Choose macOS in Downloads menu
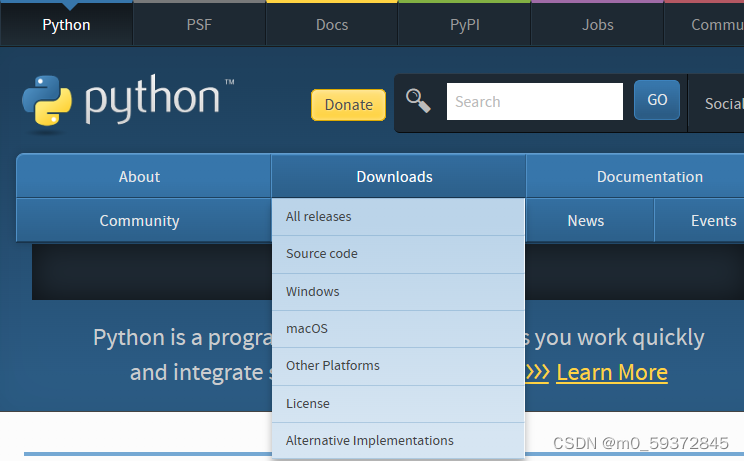The image size is (744, 461). pos(398,329)
